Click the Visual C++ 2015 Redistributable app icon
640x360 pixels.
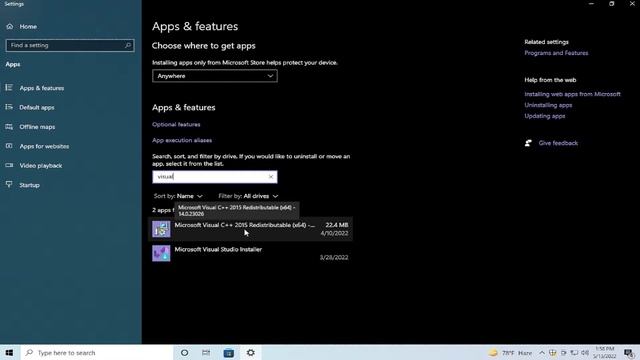[x=161, y=229]
